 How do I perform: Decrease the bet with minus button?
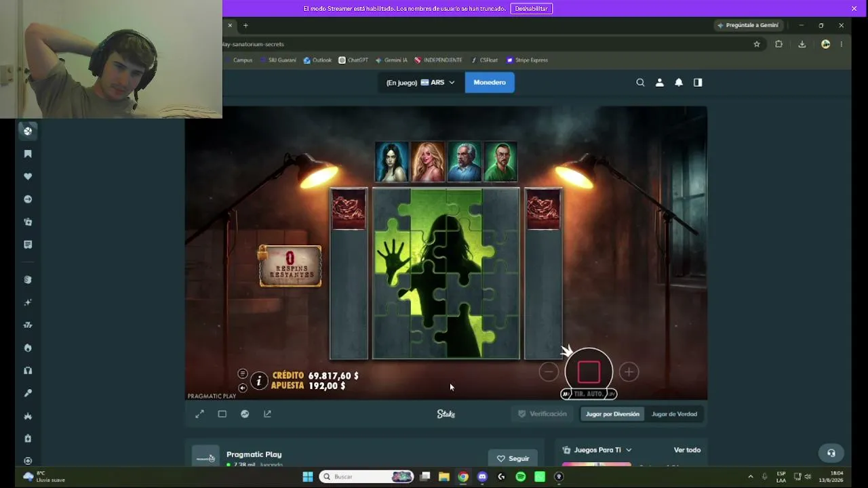pos(549,371)
